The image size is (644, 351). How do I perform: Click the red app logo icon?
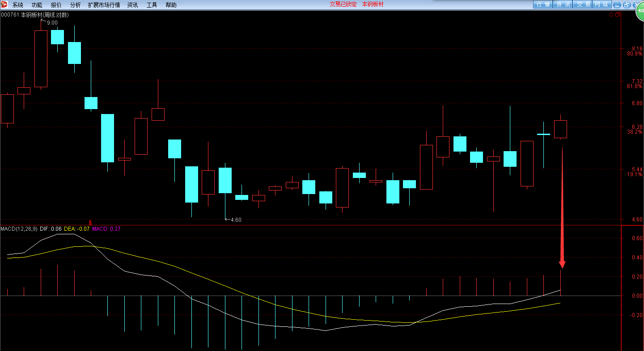(x=4, y=4)
